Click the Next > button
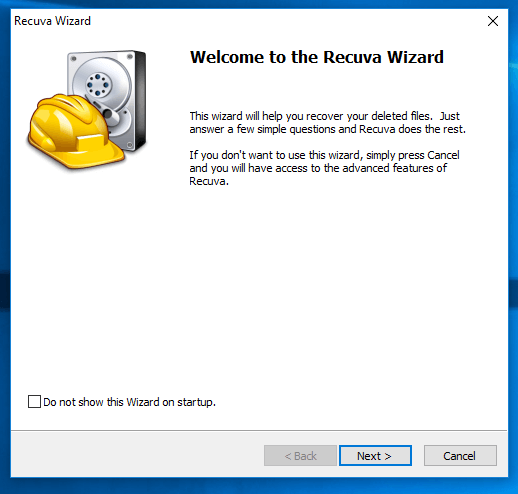The image size is (518, 494). (375, 455)
